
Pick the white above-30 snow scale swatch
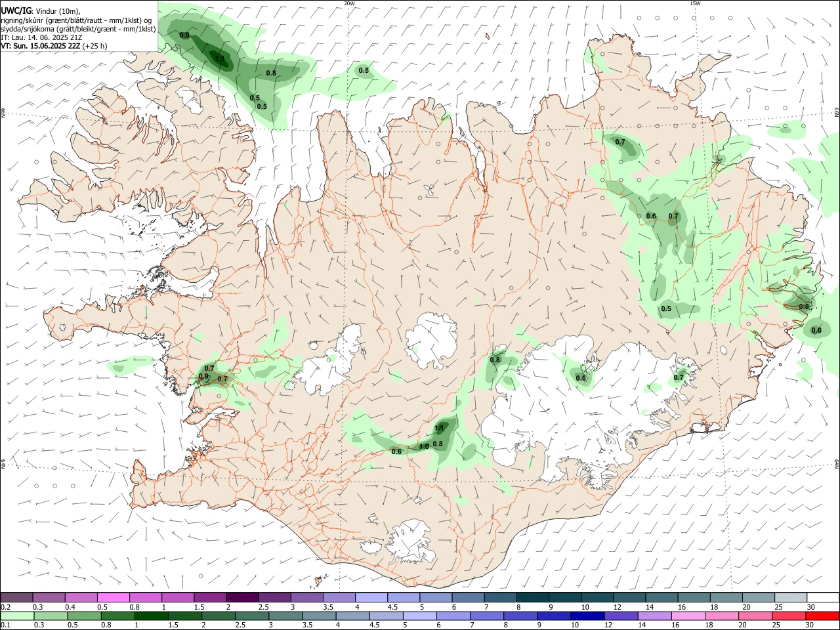coord(823,597)
